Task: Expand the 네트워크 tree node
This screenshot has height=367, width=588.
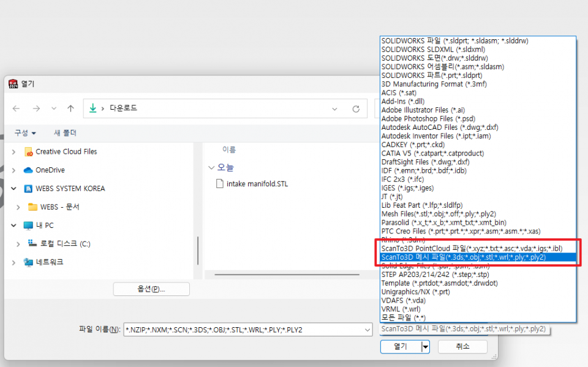Action: click(14, 262)
